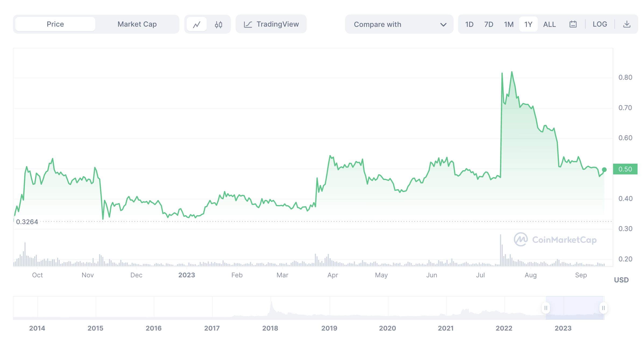644x337 pixels.
Task: Click 2014 in the overview timeline
Action: coord(37,328)
